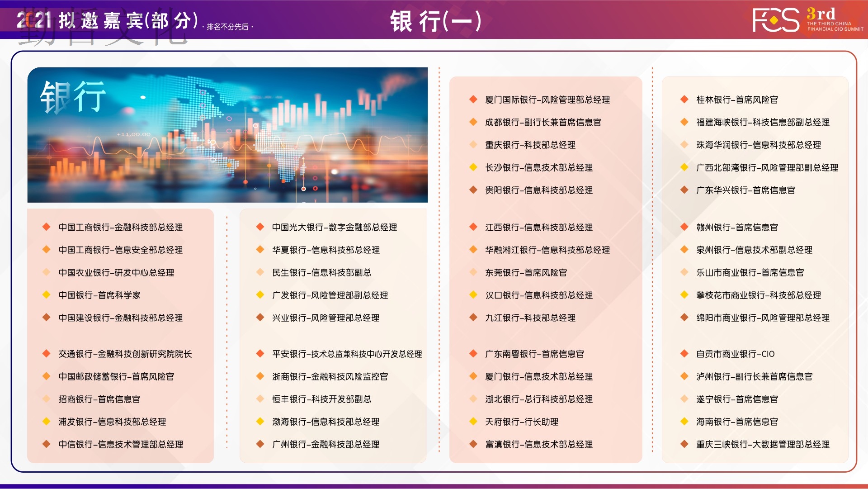Click the 排名不分先后 note
Image resolution: width=868 pixels, height=489 pixels.
[227, 27]
